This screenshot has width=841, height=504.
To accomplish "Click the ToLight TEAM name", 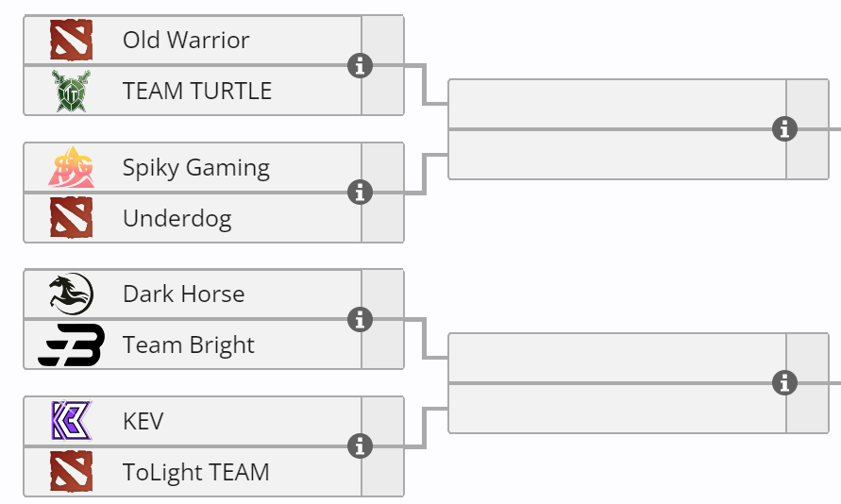I will pyautogui.click(x=196, y=472).
